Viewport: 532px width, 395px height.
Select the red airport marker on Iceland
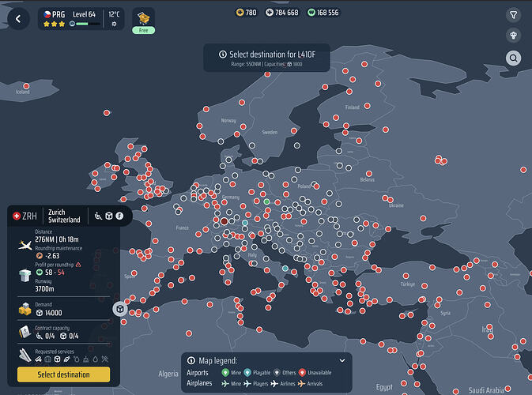26,86
